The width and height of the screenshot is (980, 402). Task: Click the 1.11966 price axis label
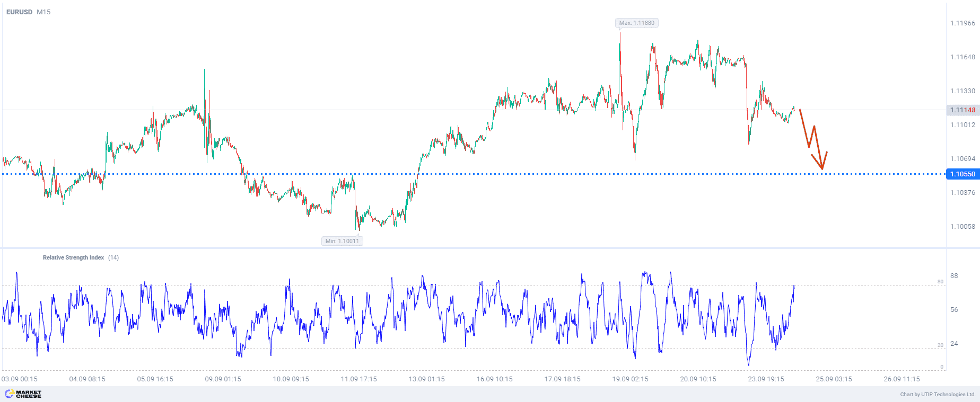pos(962,23)
